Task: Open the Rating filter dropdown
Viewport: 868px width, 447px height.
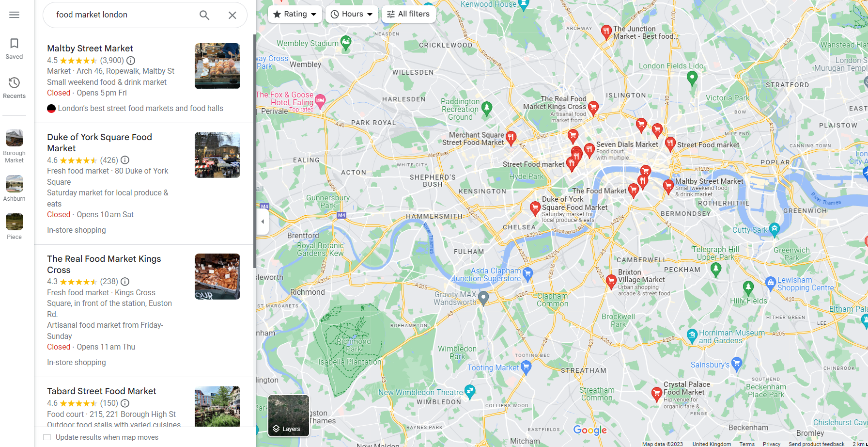Action: [294, 14]
